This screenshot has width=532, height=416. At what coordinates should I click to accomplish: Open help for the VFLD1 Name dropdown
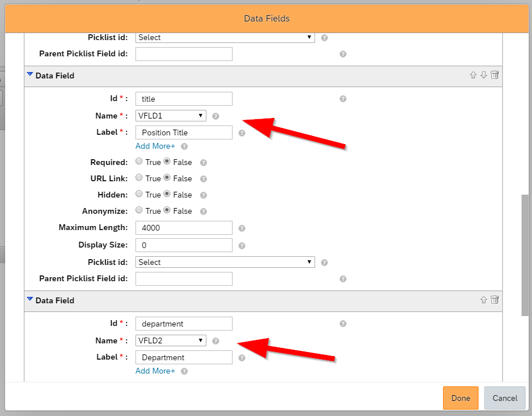click(x=216, y=116)
